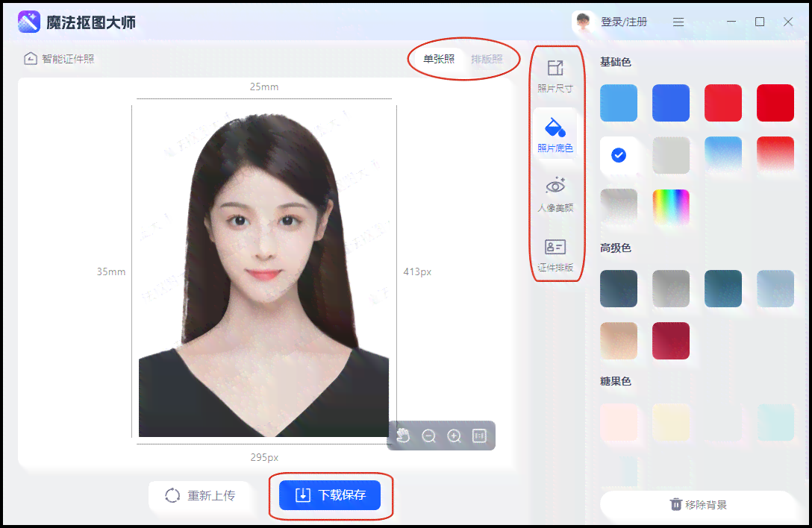Pick the teal advanced color swatch
The width and height of the screenshot is (812, 528).
(723, 289)
